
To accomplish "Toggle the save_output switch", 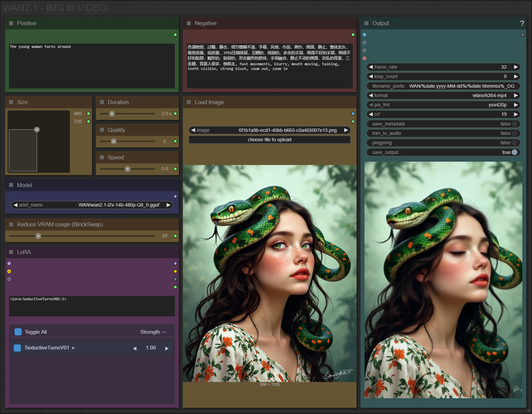I will (x=514, y=152).
